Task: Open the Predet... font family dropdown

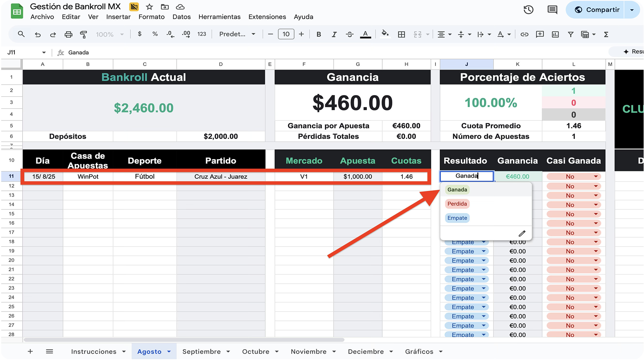Action: 237,34
